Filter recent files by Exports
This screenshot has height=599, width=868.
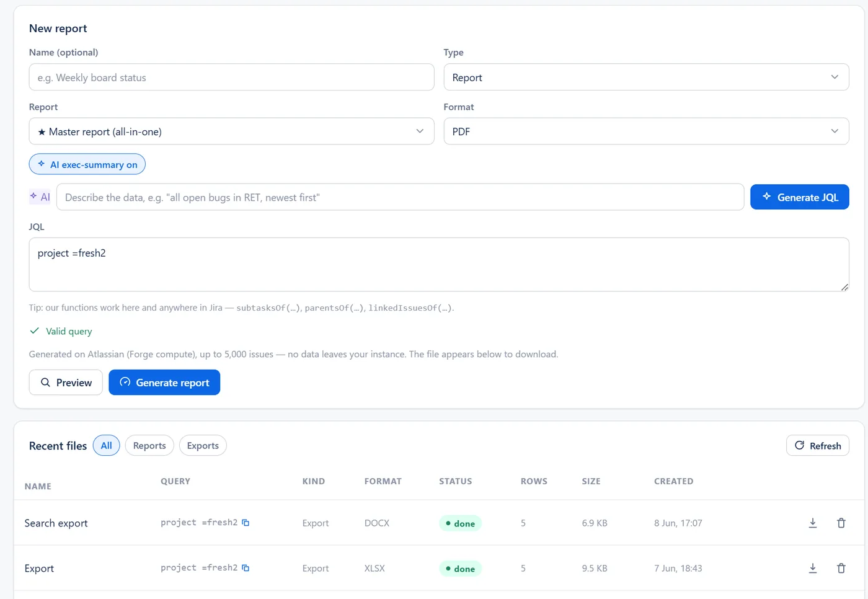[x=203, y=445]
